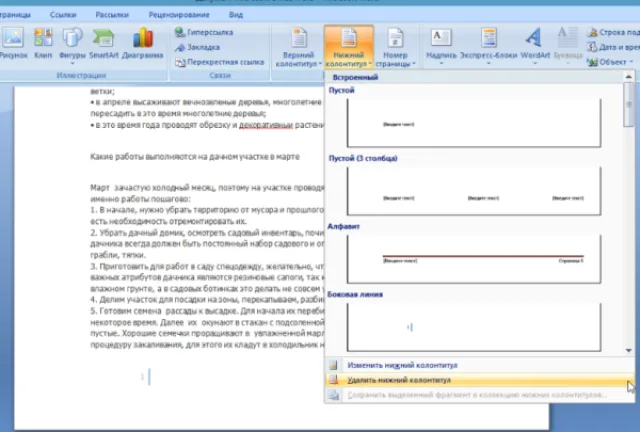Insert a Надпись text box
This screenshot has height=432, width=640.
coord(441,47)
